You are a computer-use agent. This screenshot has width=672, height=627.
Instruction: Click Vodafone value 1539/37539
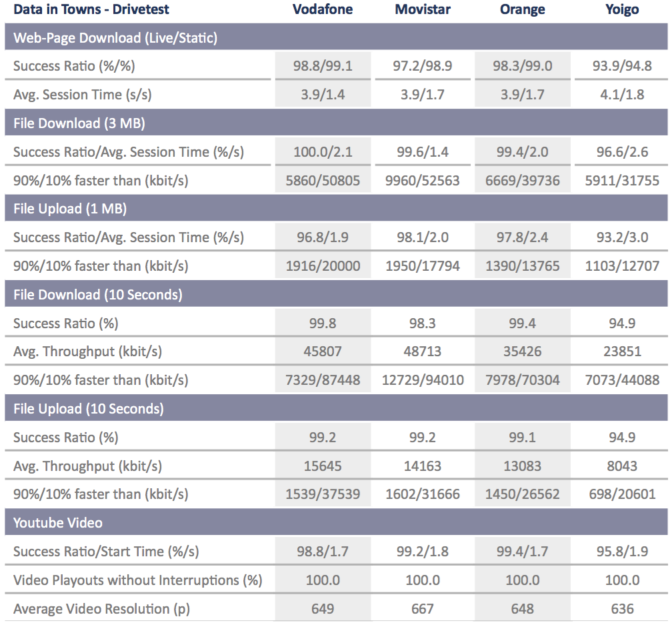click(x=323, y=494)
